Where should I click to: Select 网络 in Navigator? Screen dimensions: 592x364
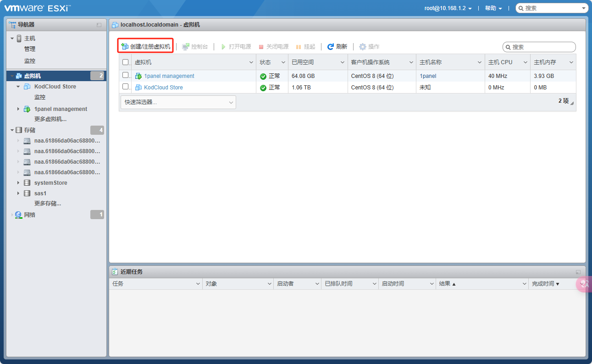pyautogui.click(x=30, y=215)
